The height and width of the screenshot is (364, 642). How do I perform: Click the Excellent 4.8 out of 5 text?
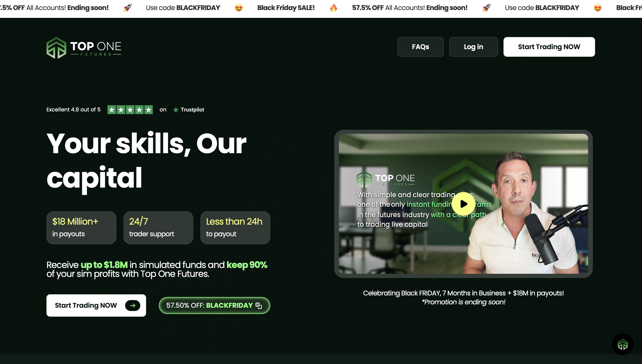point(73,110)
